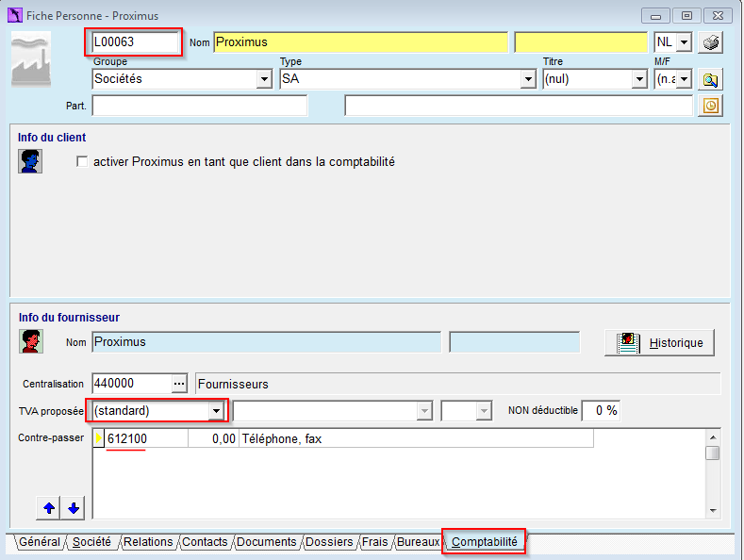The width and height of the screenshot is (744, 560).
Task: Click the factory company image icon
Action: pyautogui.click(x=31, y=59)
